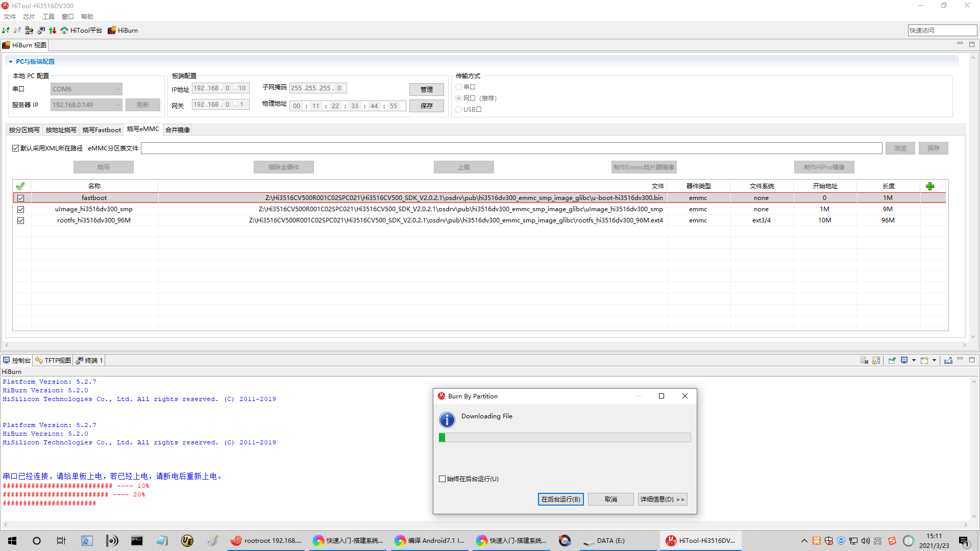980x551 pixels.
Task: Select 串口 as the transfer method
Action: pyautogui.click(x=458, y=87)
